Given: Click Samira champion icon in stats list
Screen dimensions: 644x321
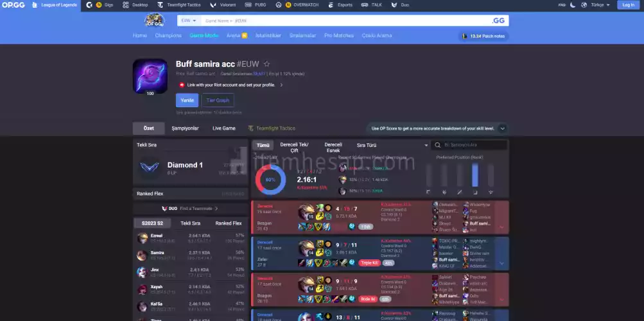Looking at the screenshot, I should coord(143,255).
